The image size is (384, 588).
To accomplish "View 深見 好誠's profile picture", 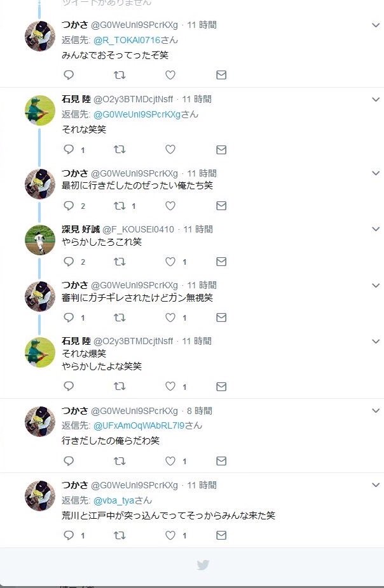I will [40, 239].
